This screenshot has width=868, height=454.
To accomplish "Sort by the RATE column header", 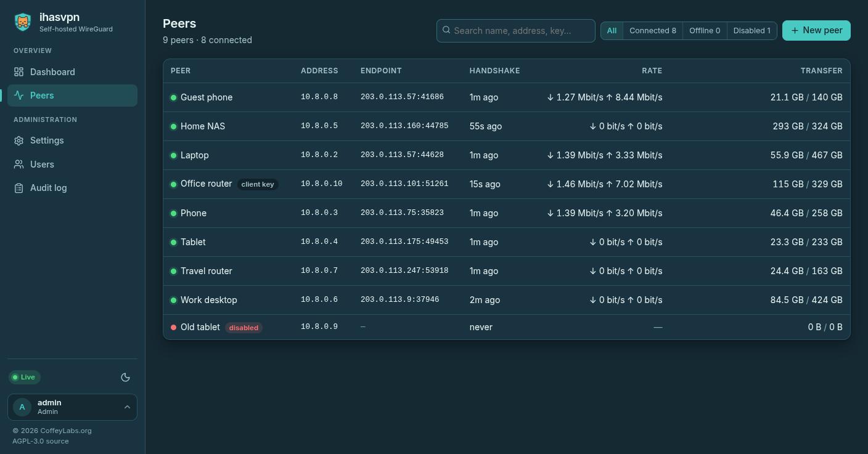I will [652, 71].
